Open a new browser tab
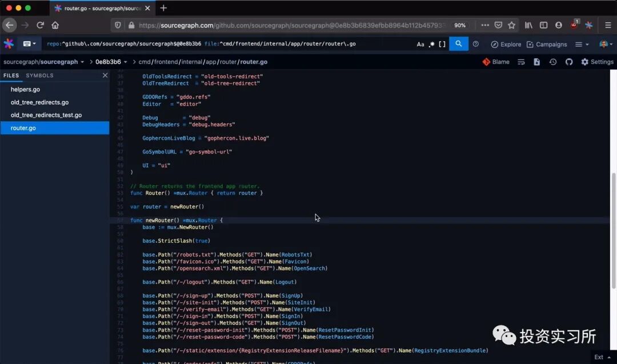 163,8
